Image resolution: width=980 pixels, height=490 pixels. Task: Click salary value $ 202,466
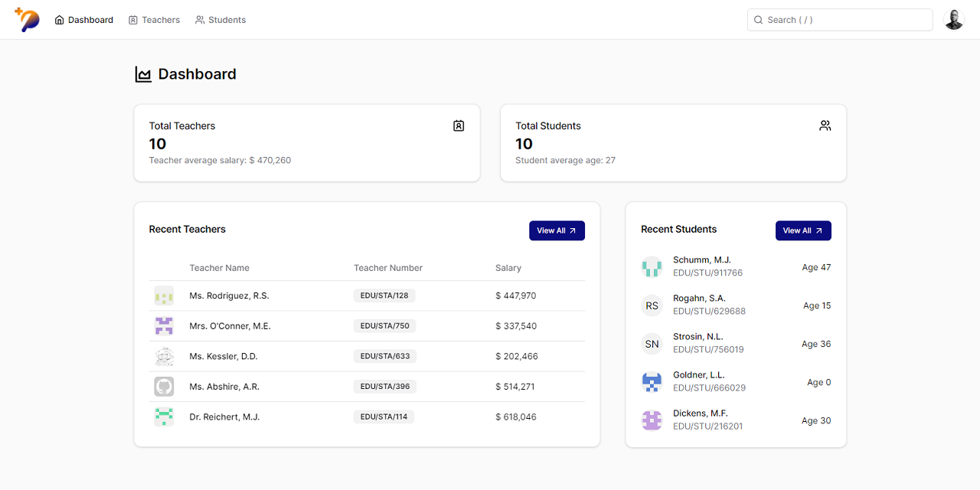[x=517, y=356]
